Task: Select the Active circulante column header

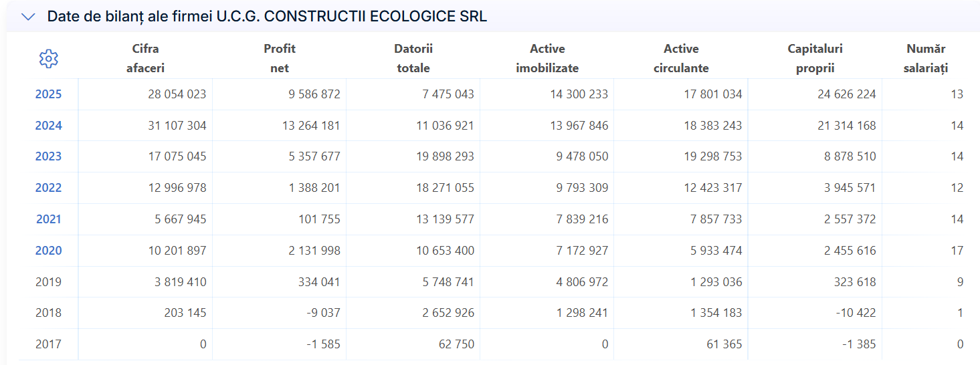Action: (x=681, y=58)
